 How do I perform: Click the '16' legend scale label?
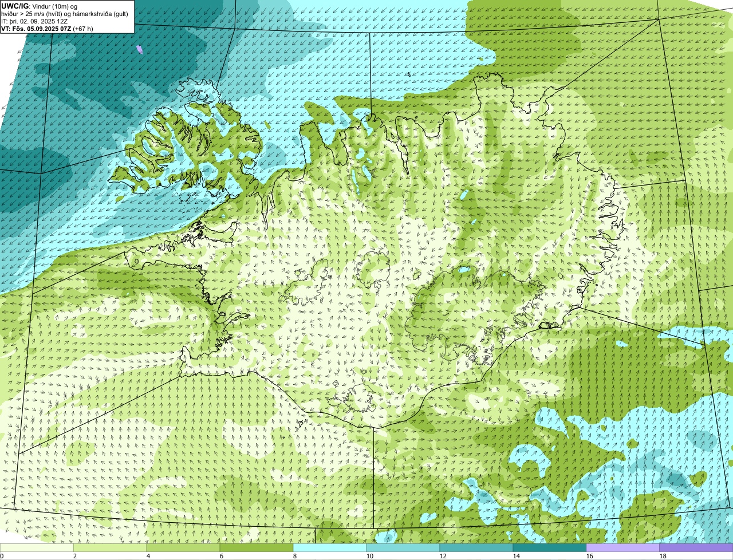(590, 556)
